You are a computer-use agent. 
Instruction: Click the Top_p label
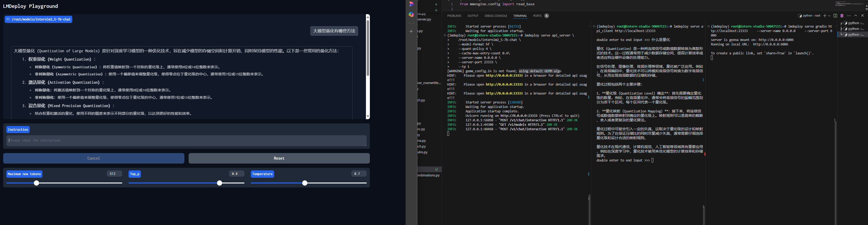(x=135, y=174)
